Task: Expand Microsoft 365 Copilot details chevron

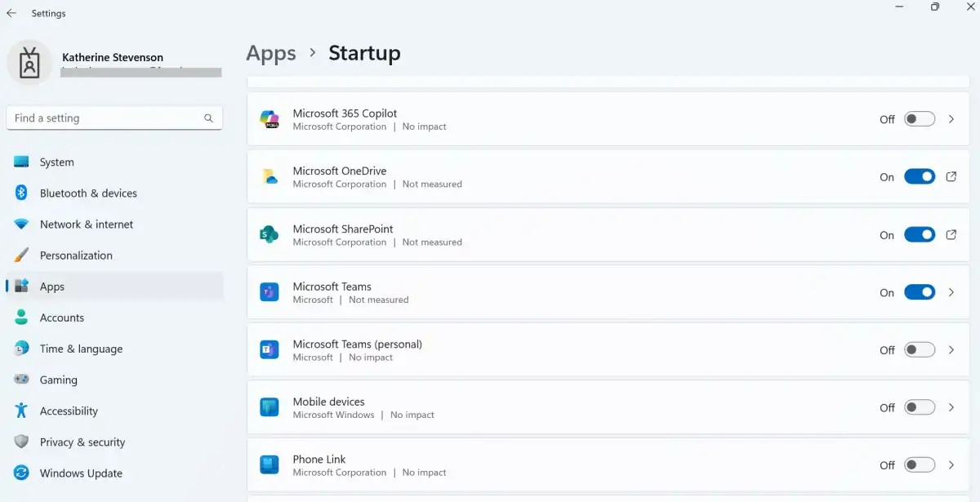Action: [951, 119]
